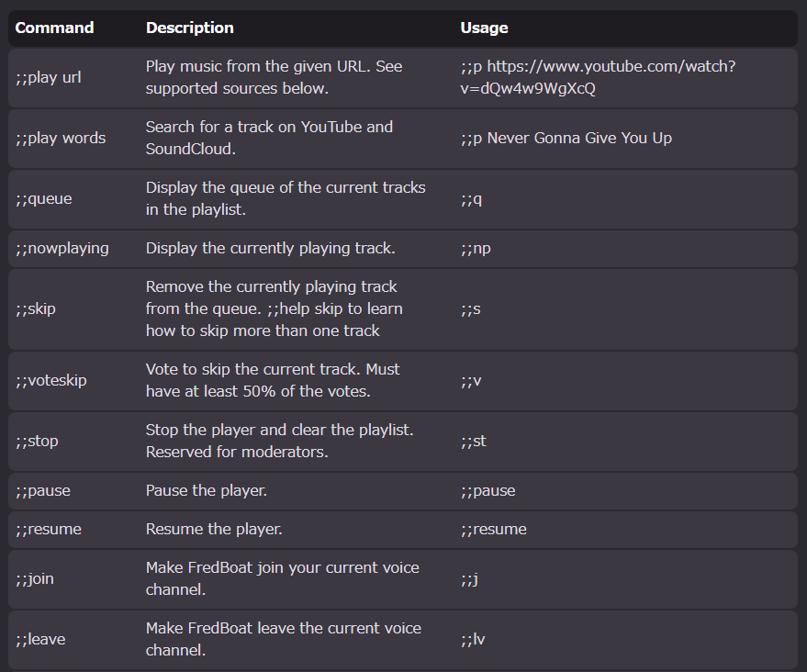Click the YouTube URL usage example
This screenshot has height=672, width=807.
coord(598,77)
